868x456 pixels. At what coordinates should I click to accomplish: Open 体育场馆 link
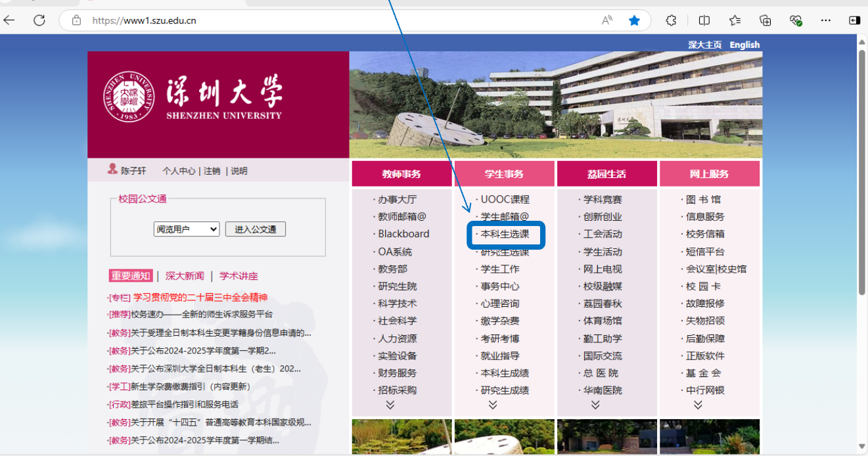tap(603, 321)
